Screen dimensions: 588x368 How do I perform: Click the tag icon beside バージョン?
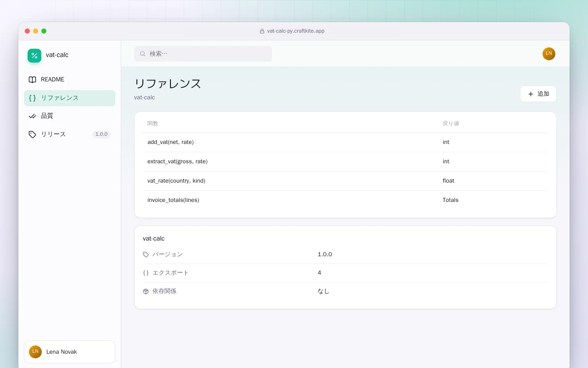146,254
